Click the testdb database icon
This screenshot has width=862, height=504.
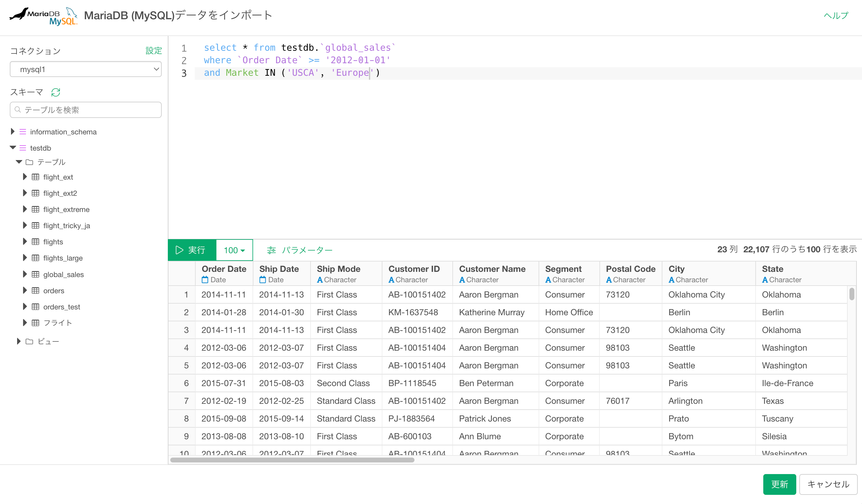23,148
